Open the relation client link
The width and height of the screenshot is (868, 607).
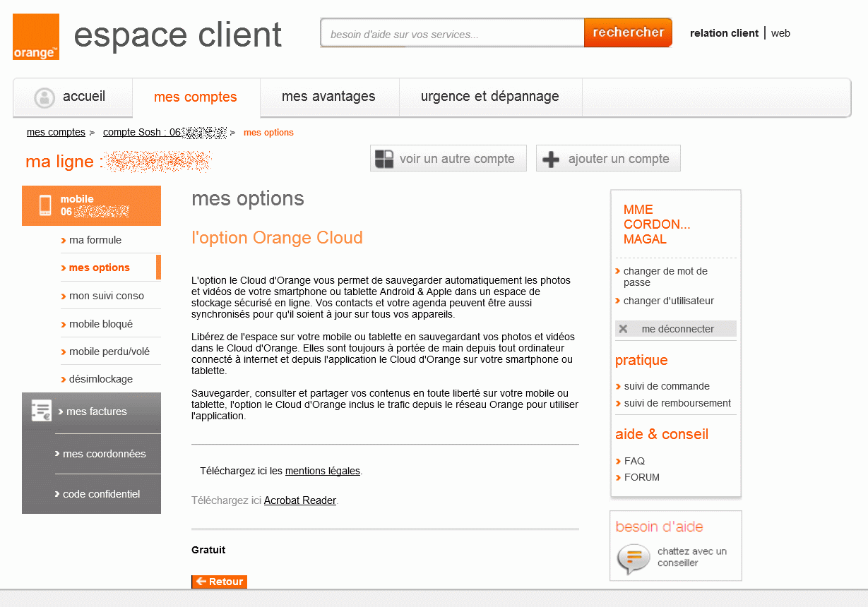(x=724, y=33)
